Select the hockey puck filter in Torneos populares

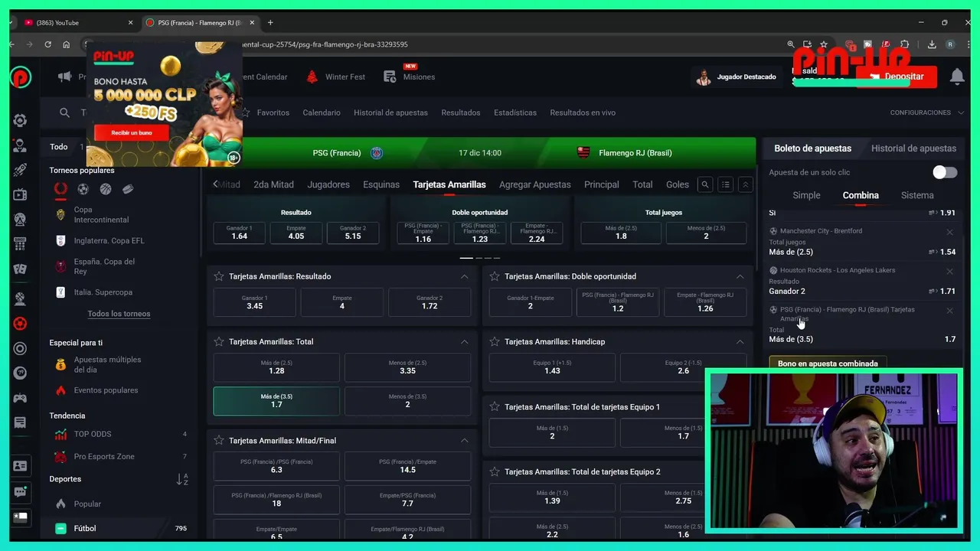coord(128,189)
